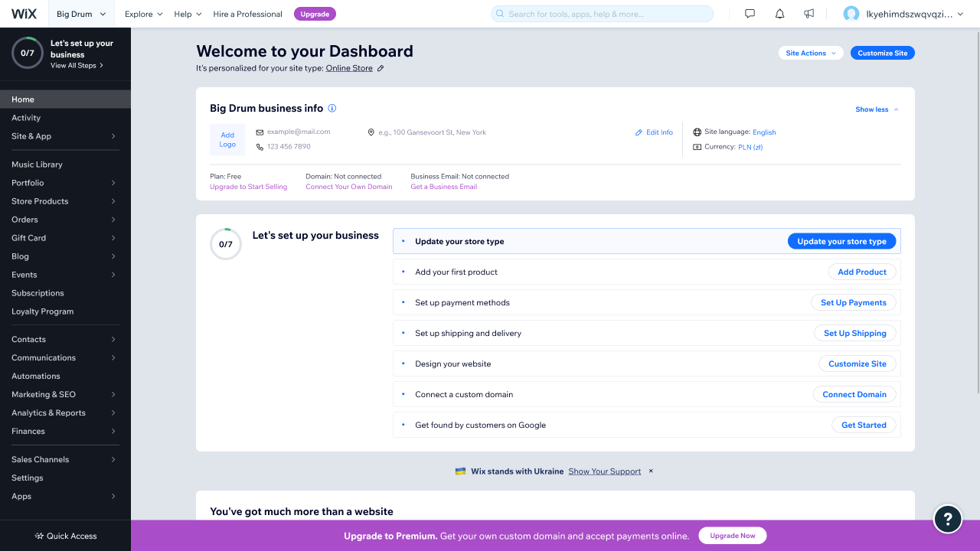Open the Big Drum site selector dropdown
980x551 pixels.
pyautogui.click(x=80, y=13)
